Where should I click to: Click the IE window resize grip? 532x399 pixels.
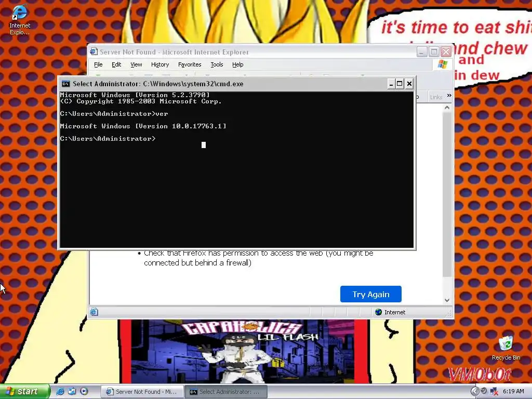tap(449, 314)
